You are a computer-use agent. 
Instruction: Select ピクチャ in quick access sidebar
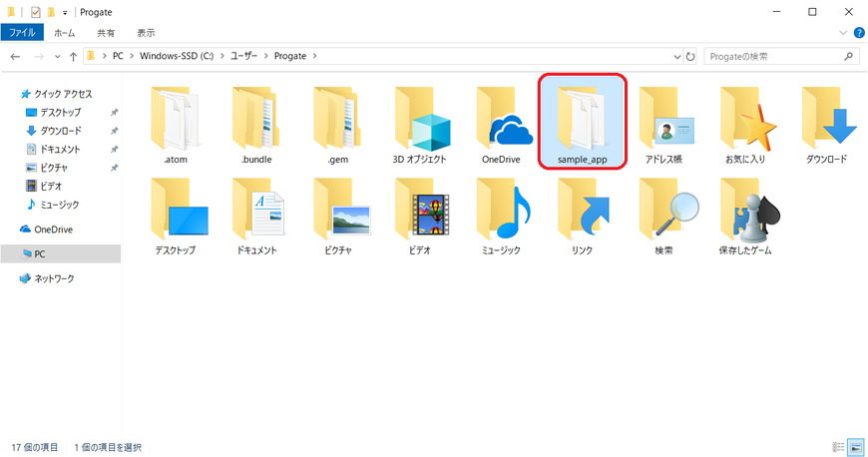pyautogui.click(x=47, y=168)
